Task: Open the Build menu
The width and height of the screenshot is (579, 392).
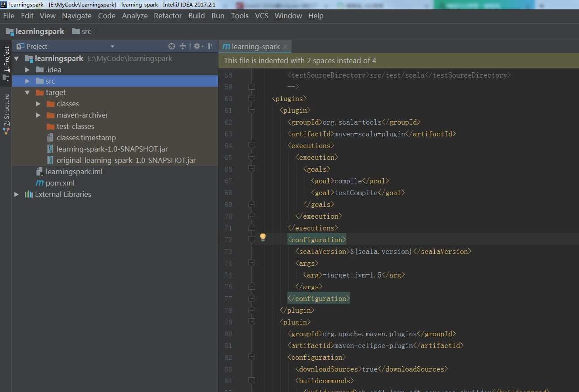Action: [197, 16]
